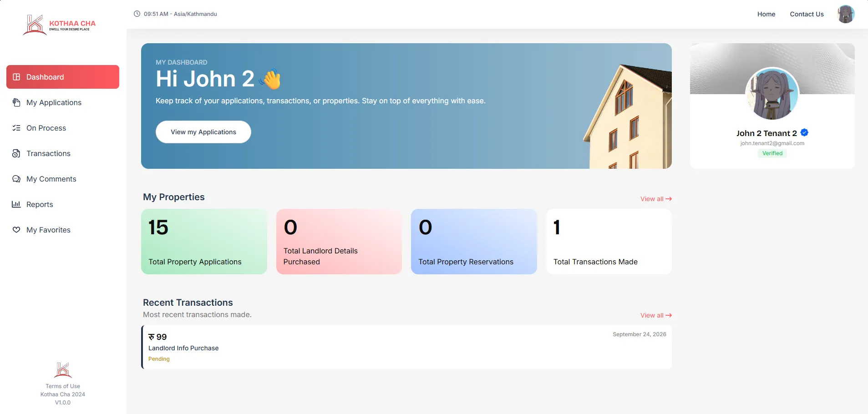Open the Total Property Reservations card

click(474, 242)
